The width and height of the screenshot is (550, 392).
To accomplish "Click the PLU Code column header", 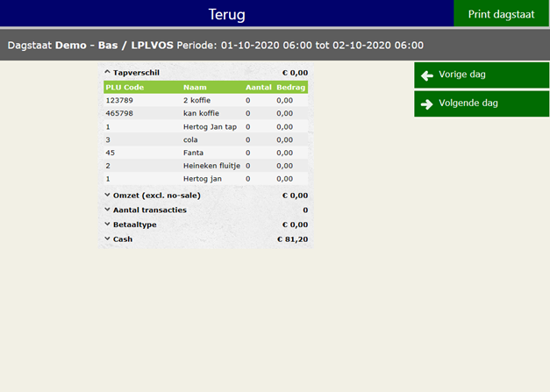I will pyautogui.click(x=124, y=87).
